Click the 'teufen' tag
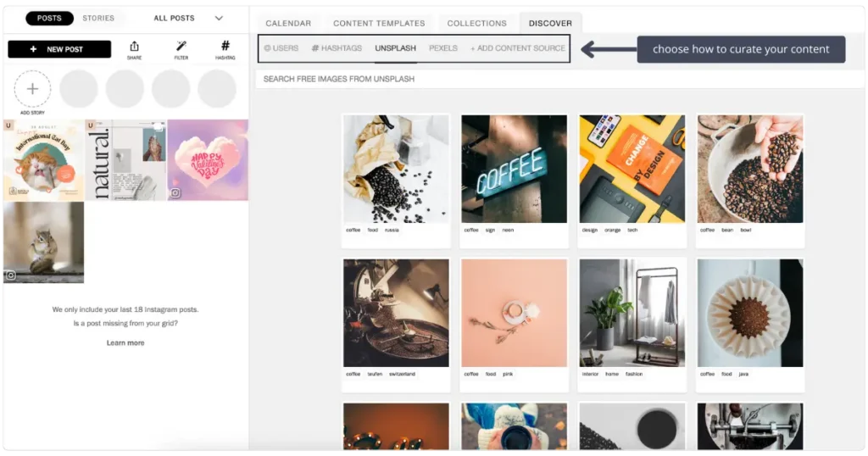 (x=375, y=374)
